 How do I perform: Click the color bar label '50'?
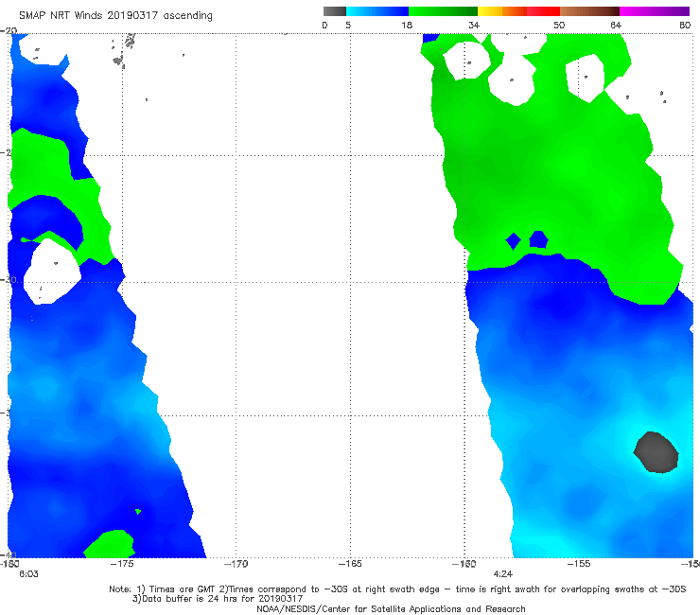pos(559,25)
